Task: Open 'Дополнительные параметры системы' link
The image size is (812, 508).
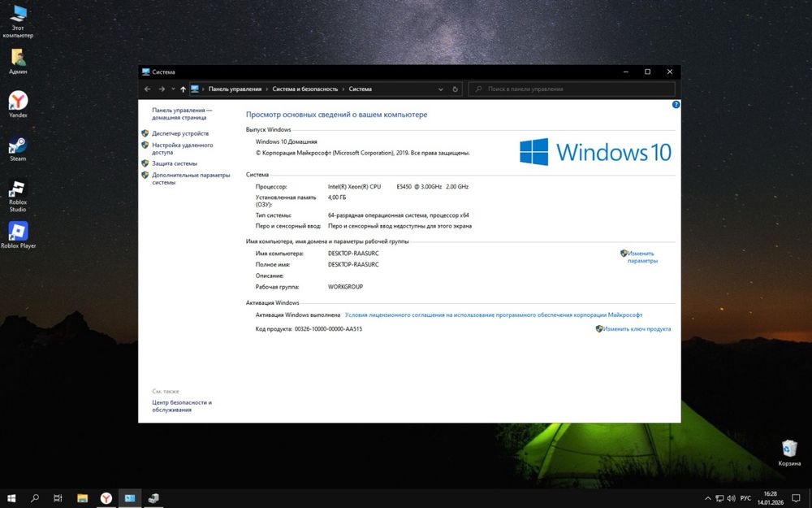Action: pyautogui.click(x=191, y=179)
